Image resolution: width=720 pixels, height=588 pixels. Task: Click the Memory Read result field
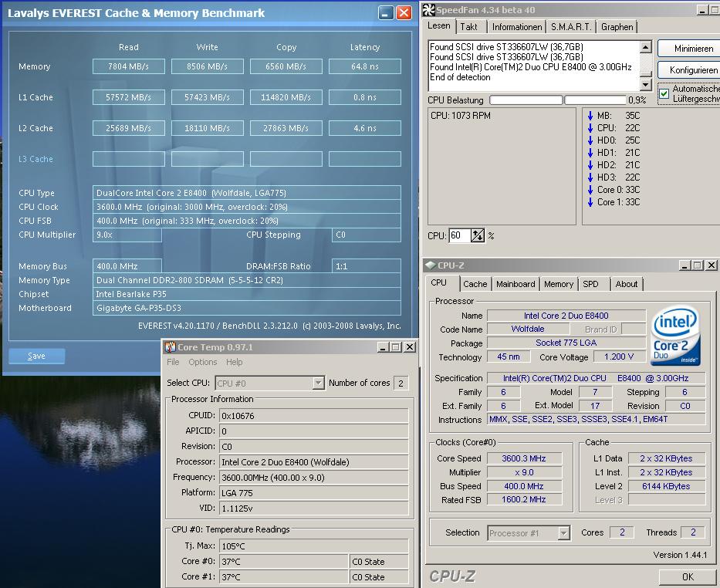click(x=128, y=66)
